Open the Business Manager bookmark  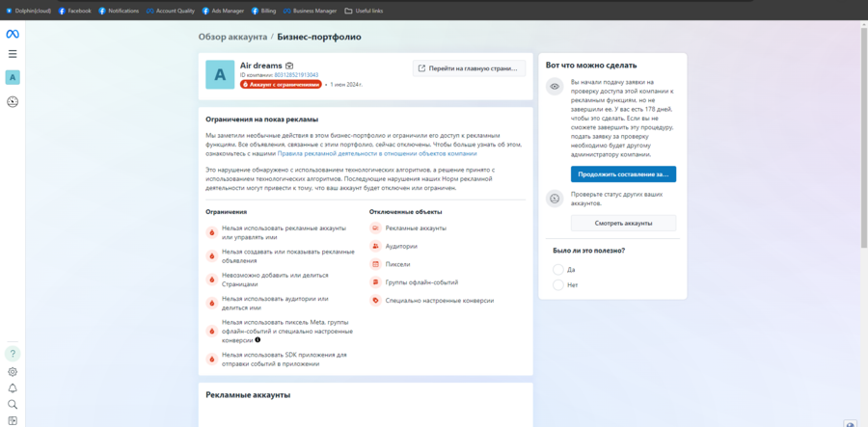312,11
